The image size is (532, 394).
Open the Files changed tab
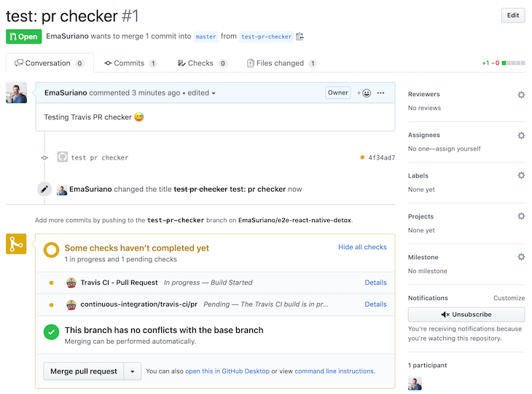tap(281, 63)
